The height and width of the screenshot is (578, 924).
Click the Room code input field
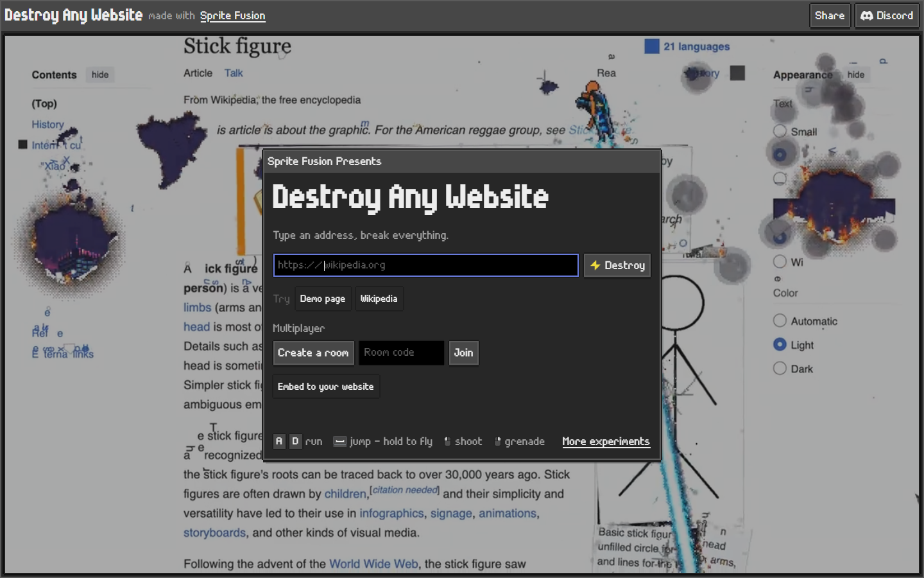pyautogui.click(x=401, y=353)
